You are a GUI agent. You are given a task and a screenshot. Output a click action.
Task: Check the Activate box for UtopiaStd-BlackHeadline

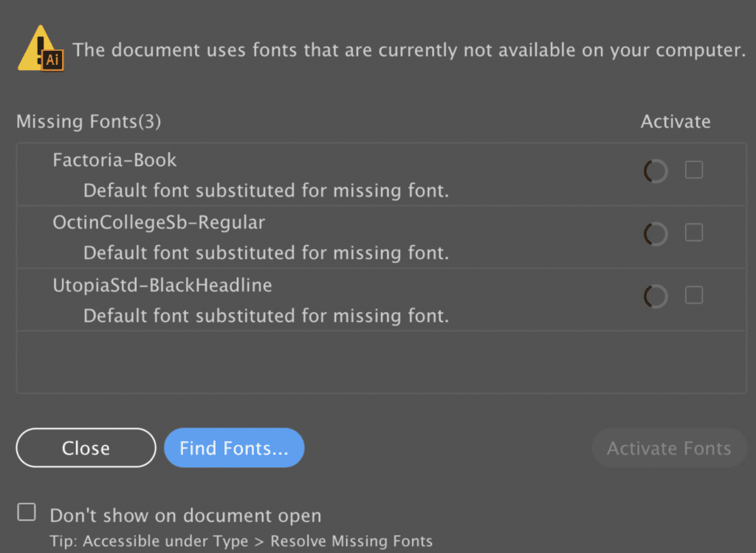coord(693,295)
